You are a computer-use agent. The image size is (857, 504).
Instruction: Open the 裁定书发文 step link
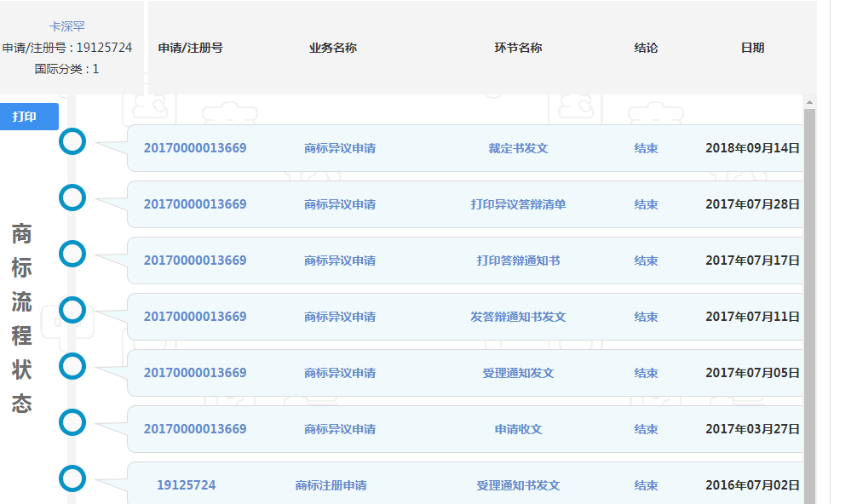point(520,147)
